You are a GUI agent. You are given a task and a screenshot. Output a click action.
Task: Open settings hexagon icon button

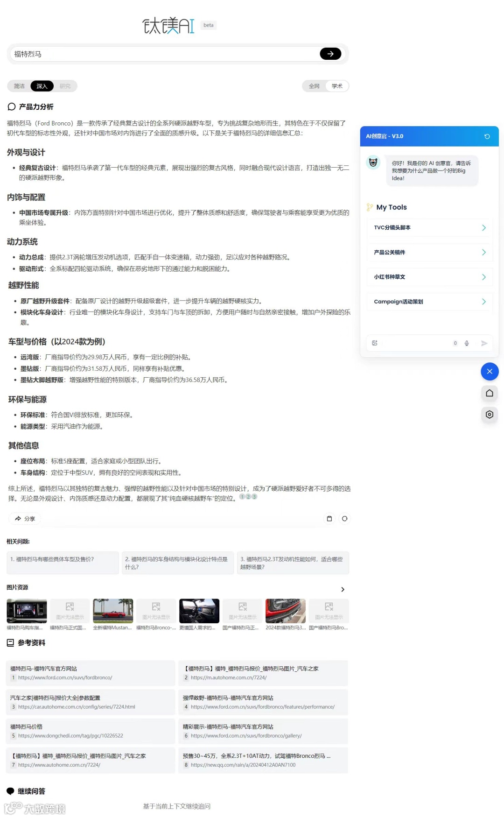point(490,415)
